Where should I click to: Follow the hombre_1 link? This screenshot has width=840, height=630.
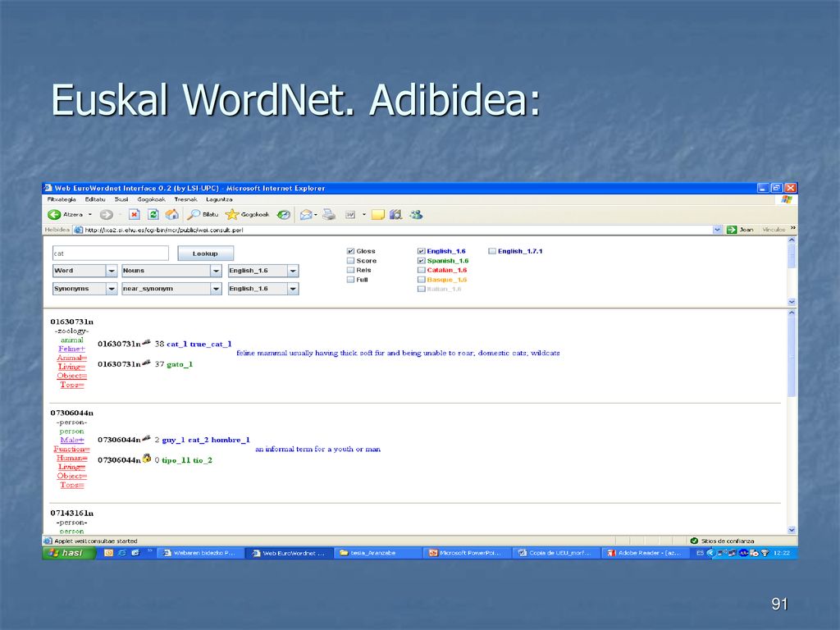(x=231, y=440)
